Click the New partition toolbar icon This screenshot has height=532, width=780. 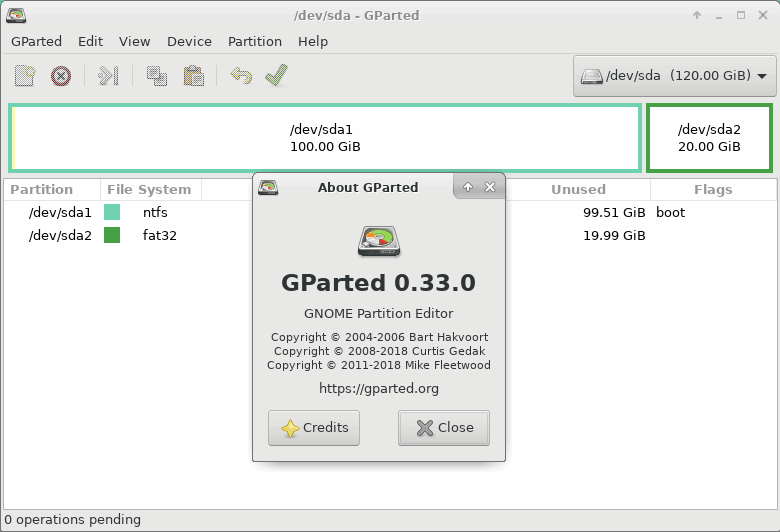25,76
